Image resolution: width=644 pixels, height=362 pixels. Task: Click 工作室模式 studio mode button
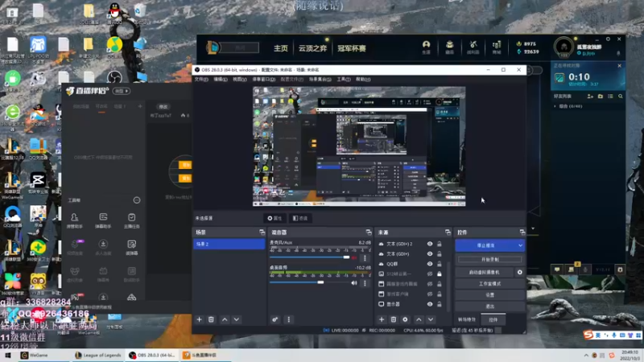point(490,284)
